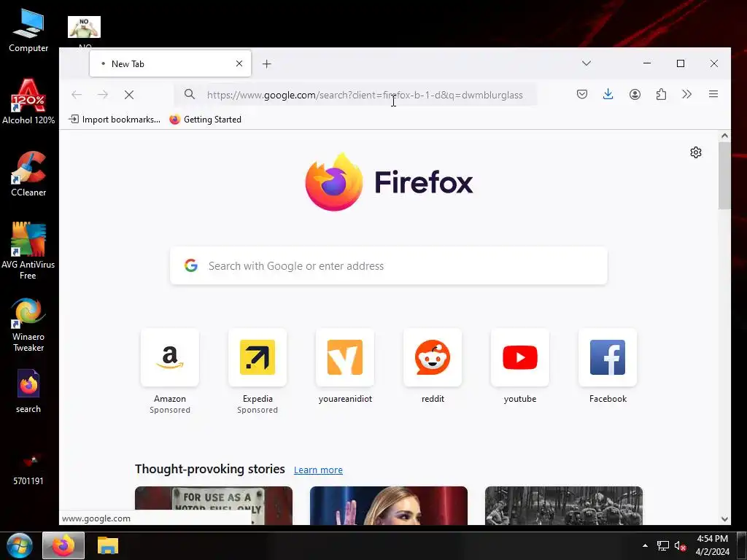Open the Extensions puzzle icon
The image size is (747, 560).
pyautogui.click(x=661, y=94)
